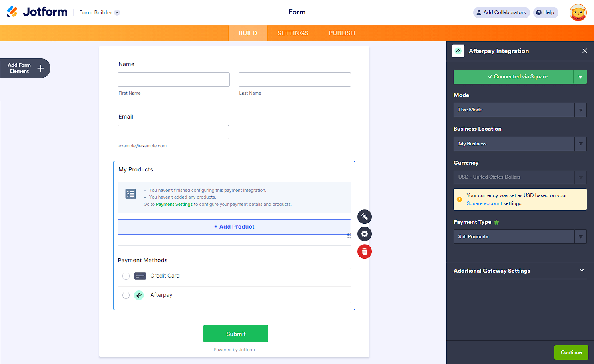Click the 'Name' field label
This screenshot has width=594, height=364.
pos(126,64)
